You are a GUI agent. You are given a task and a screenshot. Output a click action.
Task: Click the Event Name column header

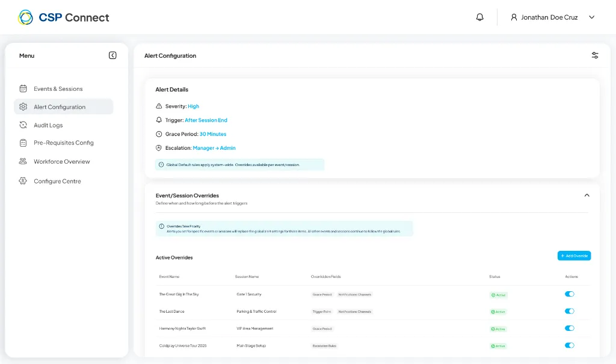[169, 277]
